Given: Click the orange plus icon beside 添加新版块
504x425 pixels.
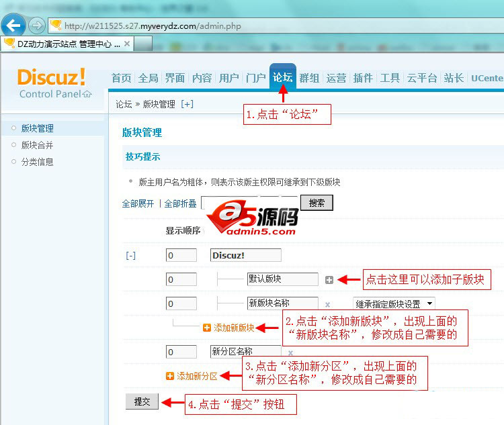Looking at the screenshot, I should click(207, 328).
